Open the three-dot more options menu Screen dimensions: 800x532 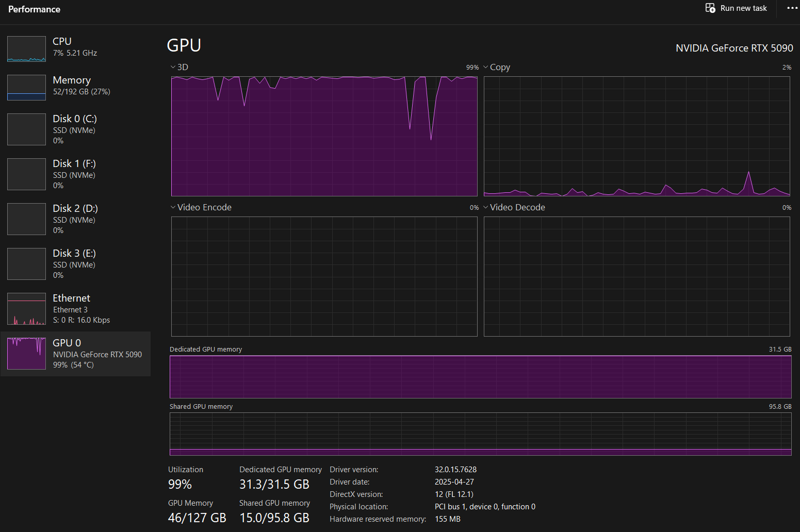(x=792, y=8)
